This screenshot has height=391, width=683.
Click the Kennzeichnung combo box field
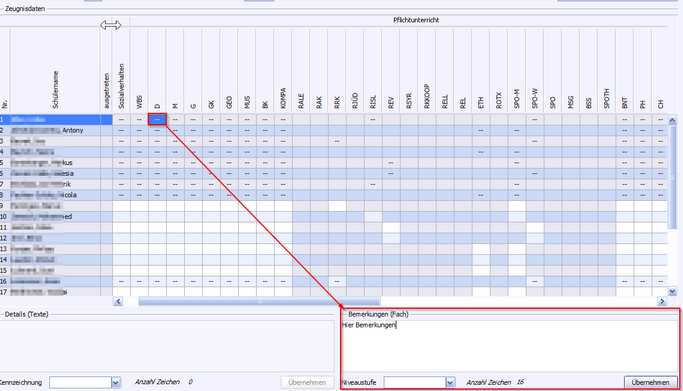81,383
